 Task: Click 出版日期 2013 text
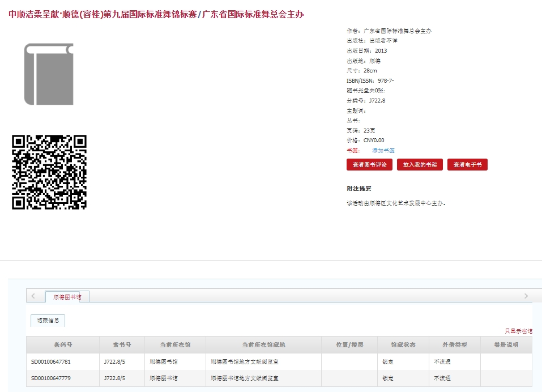tap(367, 51)
